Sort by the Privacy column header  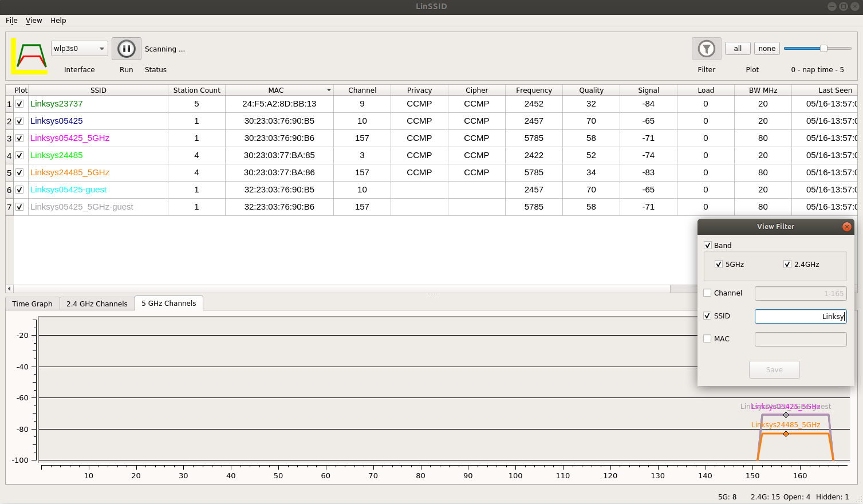click(x=419, y=90)
